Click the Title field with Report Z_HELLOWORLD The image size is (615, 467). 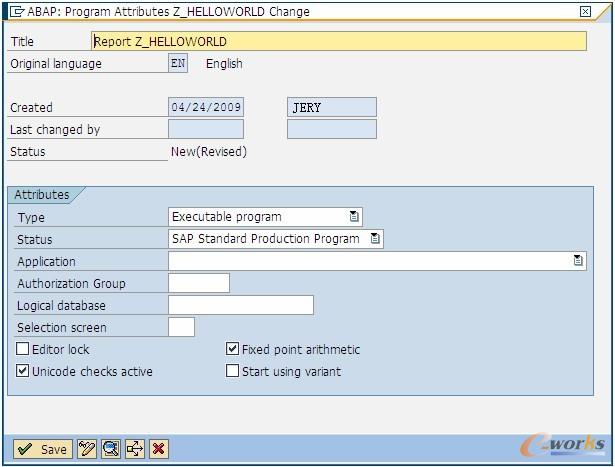point(338,42)
